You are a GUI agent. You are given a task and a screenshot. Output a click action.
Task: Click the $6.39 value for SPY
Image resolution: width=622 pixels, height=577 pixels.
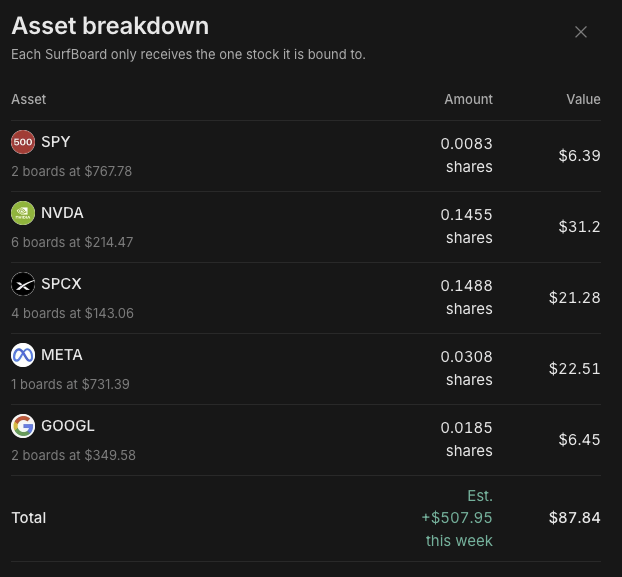(x=580, y=155)
